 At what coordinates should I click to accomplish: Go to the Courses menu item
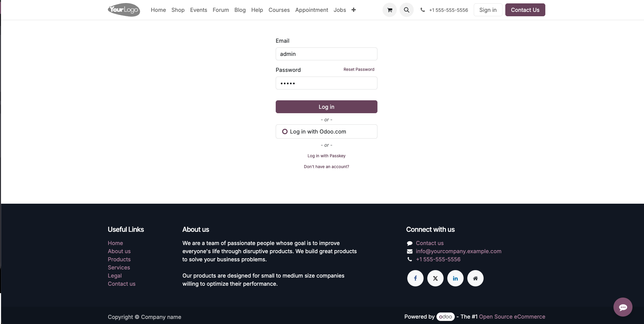pos(279,10)
